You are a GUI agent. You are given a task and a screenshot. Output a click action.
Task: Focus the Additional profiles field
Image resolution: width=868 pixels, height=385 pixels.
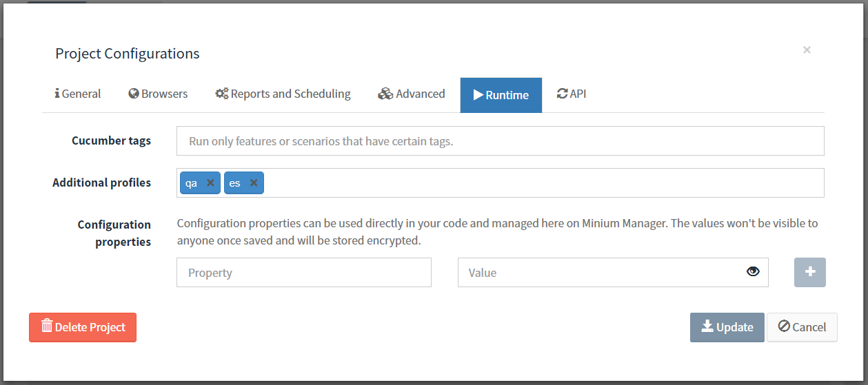pyautogui.click(x=501, y=183)
